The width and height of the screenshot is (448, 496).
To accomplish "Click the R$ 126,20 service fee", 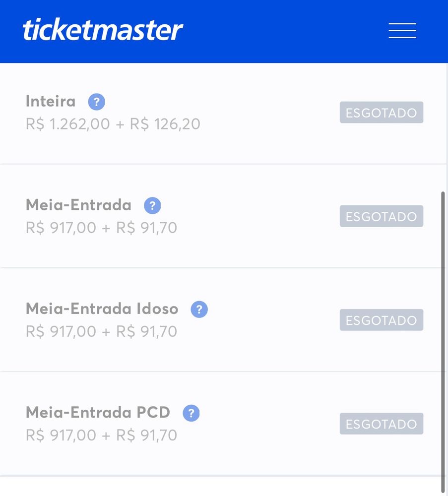I will 165,124.
